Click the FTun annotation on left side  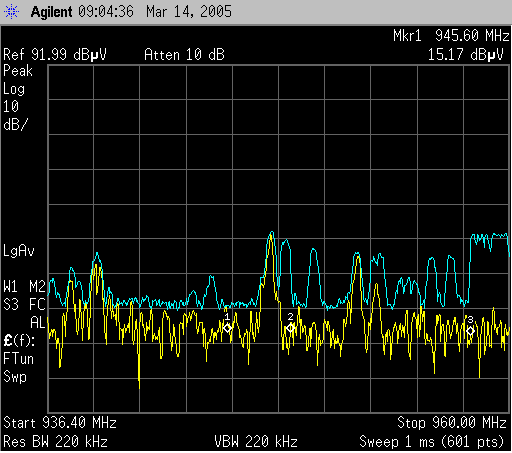18,359
